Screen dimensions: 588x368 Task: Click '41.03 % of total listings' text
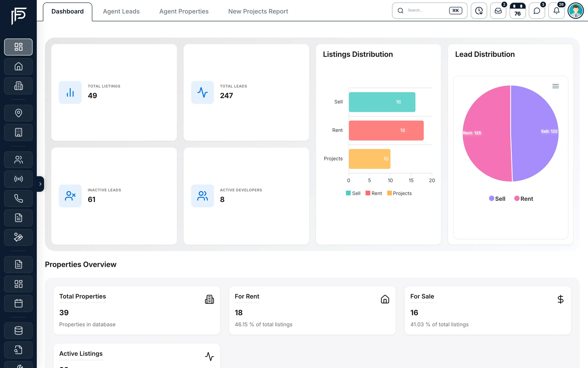click(439, 324)
